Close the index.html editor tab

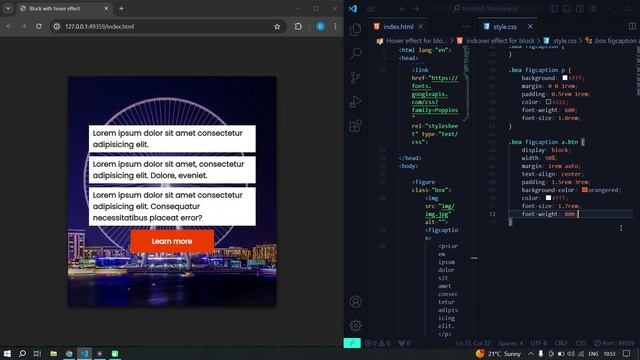[x=420, y=27]
